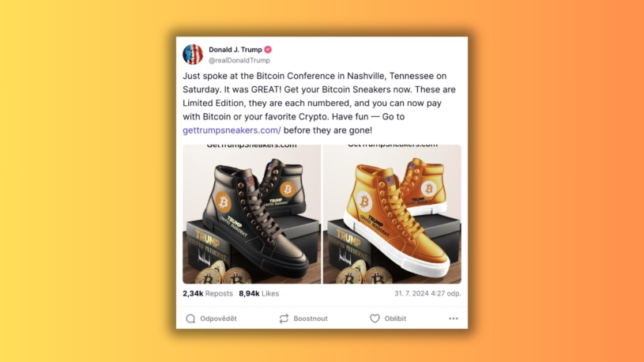View the 2,34k Reposts list
Screen dimensions: 644x362
[x=208, y=293]
